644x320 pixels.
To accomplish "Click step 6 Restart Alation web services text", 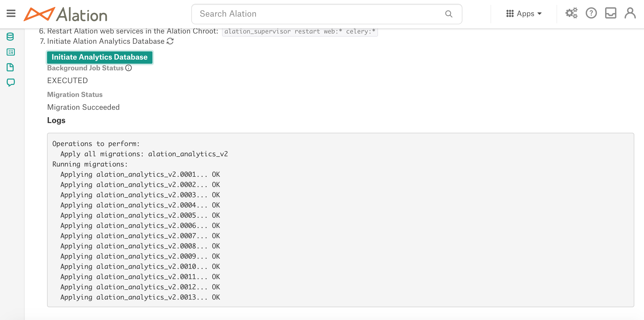I will [133, 31].
